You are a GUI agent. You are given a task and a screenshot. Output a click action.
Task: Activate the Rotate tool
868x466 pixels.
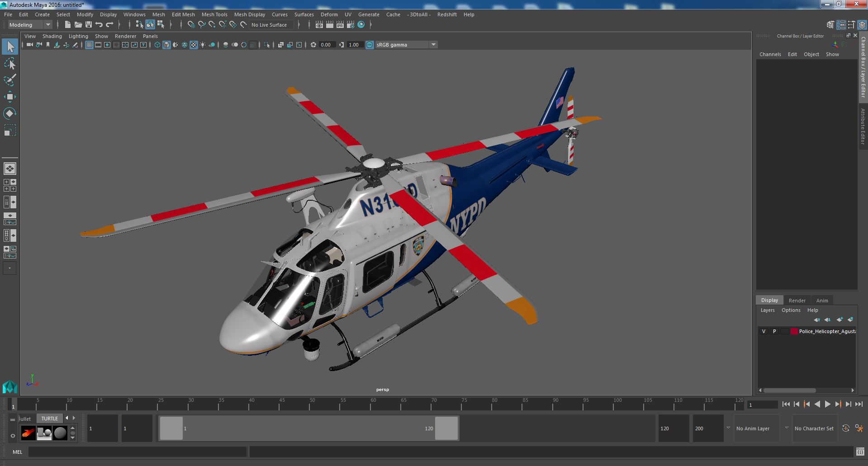pyautogui.click(x=10, y=113)
